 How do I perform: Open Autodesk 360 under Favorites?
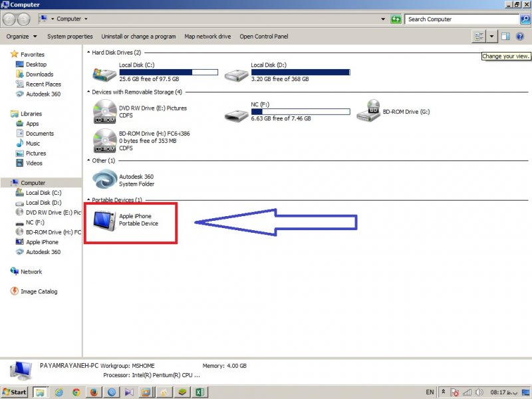pos(43,94)
